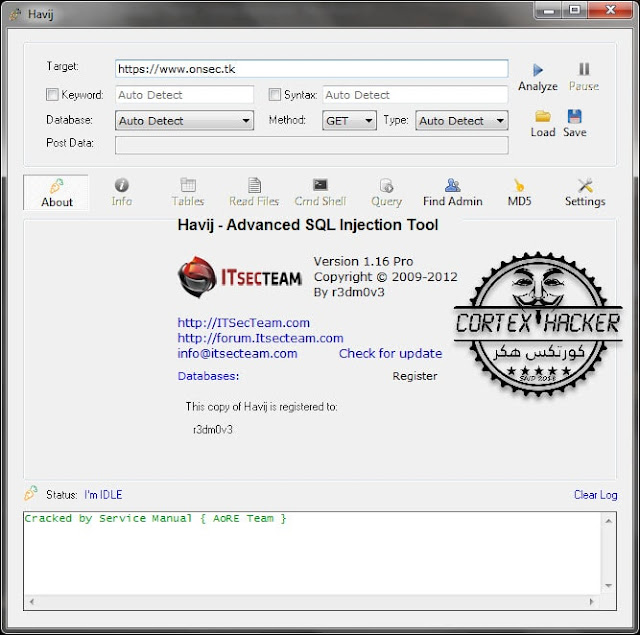This screenshot has height=635, width=640.
Task: Click the info@itsecteam.com email link
Action: 238,353
